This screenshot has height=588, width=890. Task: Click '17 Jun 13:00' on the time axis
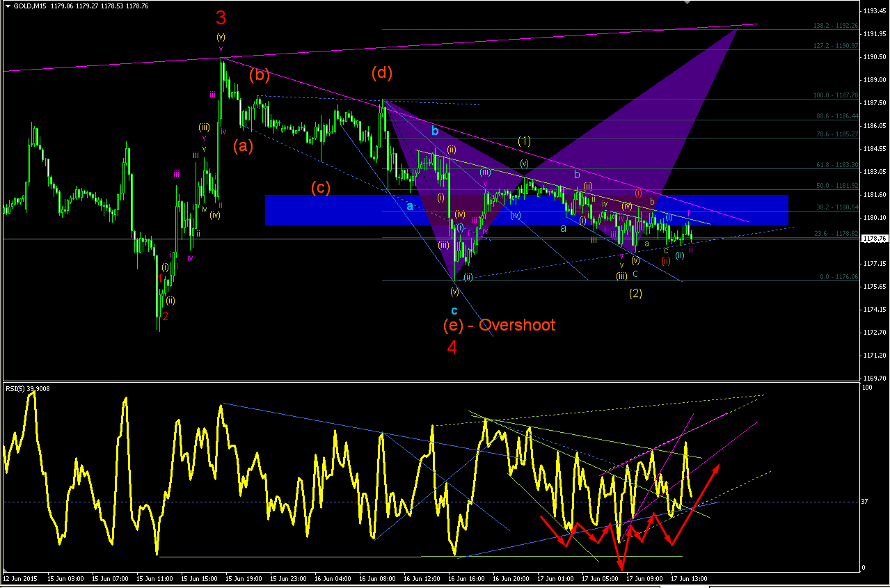pyautogui.click(x=689, y=578)
